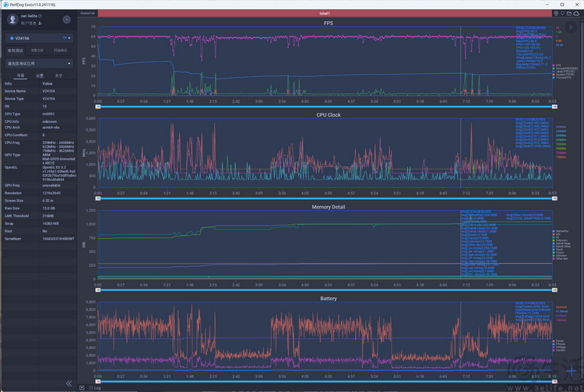Click the round record button beside account name
Viewport: 584px width, 392px height.
click(67, 19)
